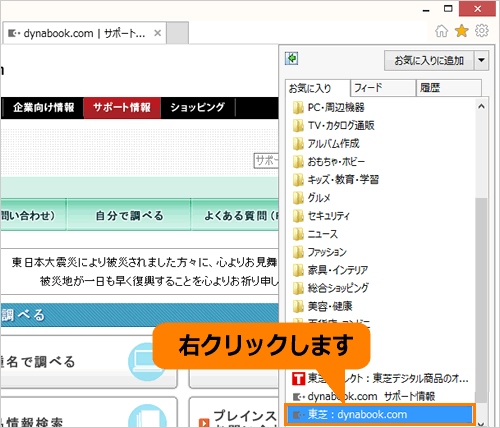Click お気に入りに追加 button
This screenshot has width=500, height=428.
point(429,60)
